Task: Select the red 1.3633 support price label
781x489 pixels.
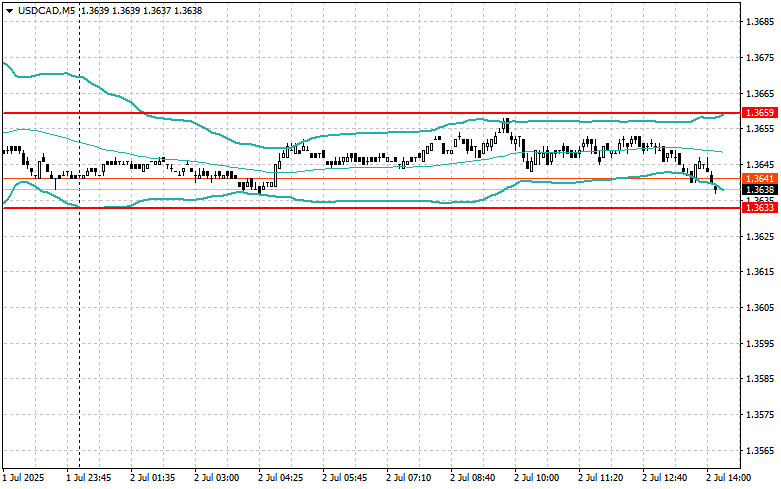Action: point(760,207)
